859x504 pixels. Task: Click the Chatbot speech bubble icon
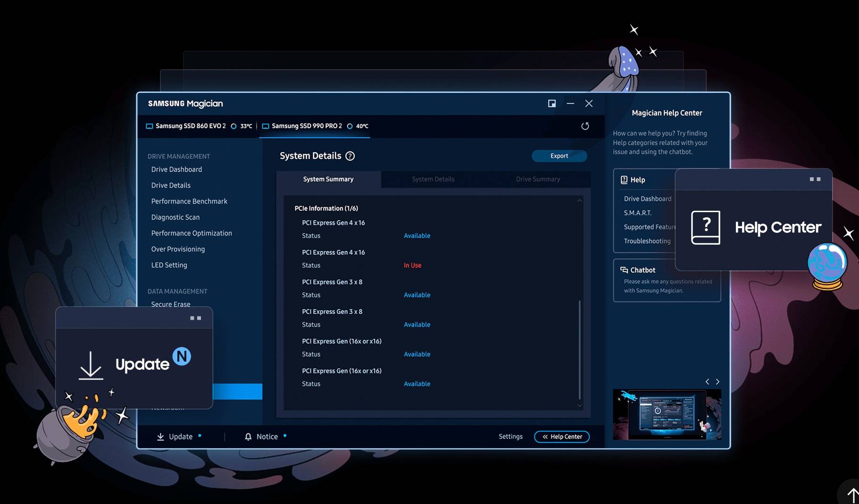[x=624, y=270]
